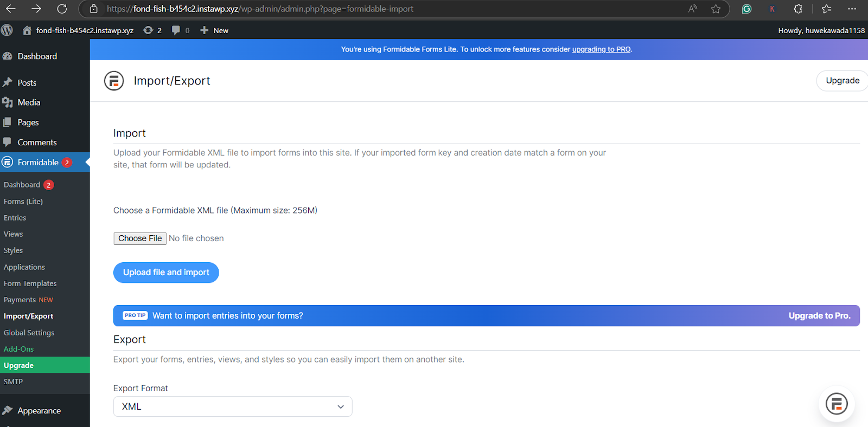Click Upload file and import button
The width and height of the screenshot is (868, 427).
tap(166, 273)
